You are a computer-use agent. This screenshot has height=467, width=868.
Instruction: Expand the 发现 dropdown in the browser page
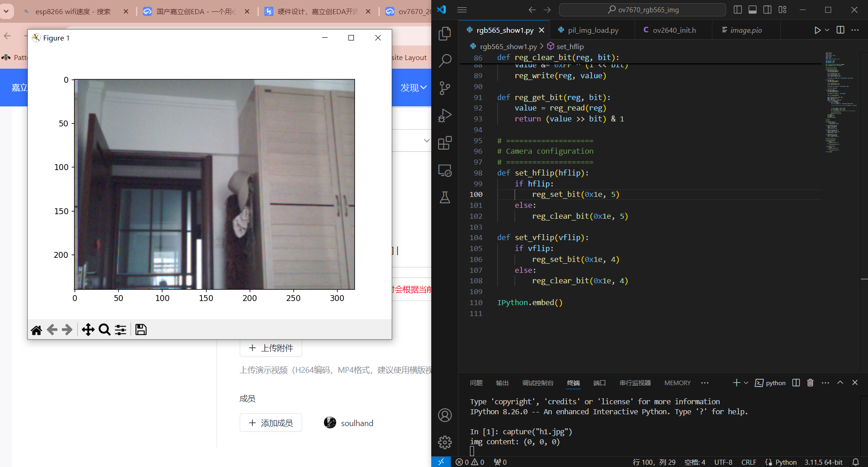click(414, 88)
